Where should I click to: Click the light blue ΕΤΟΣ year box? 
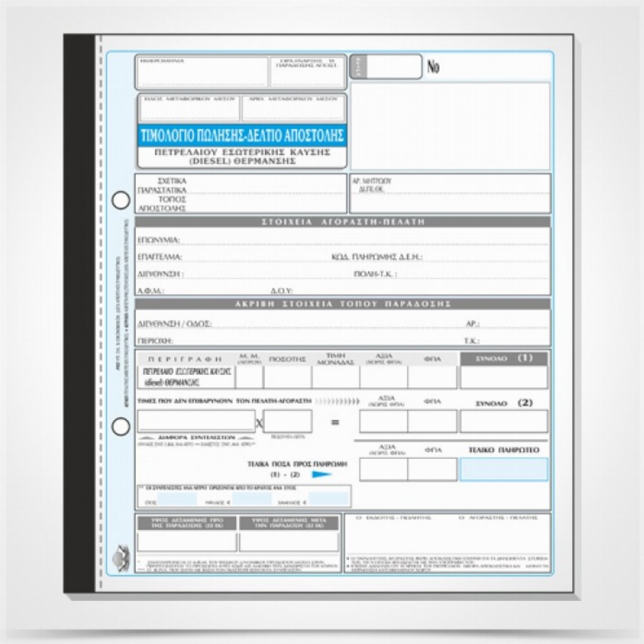[x=177, y=499]
